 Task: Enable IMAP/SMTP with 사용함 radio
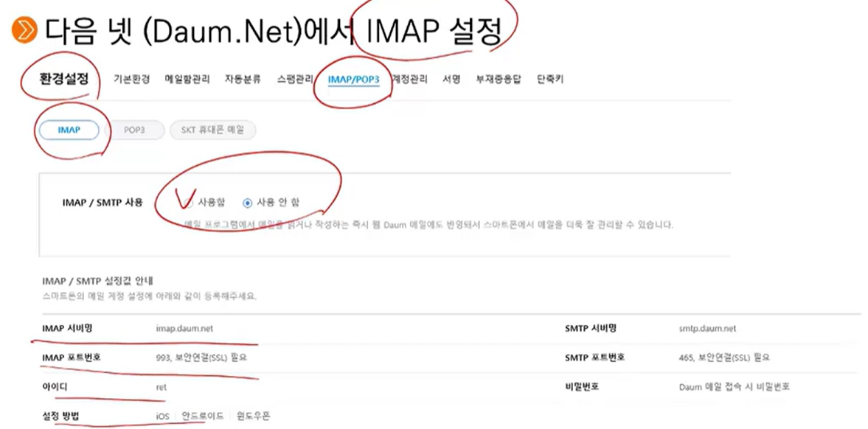coord(187,203)
